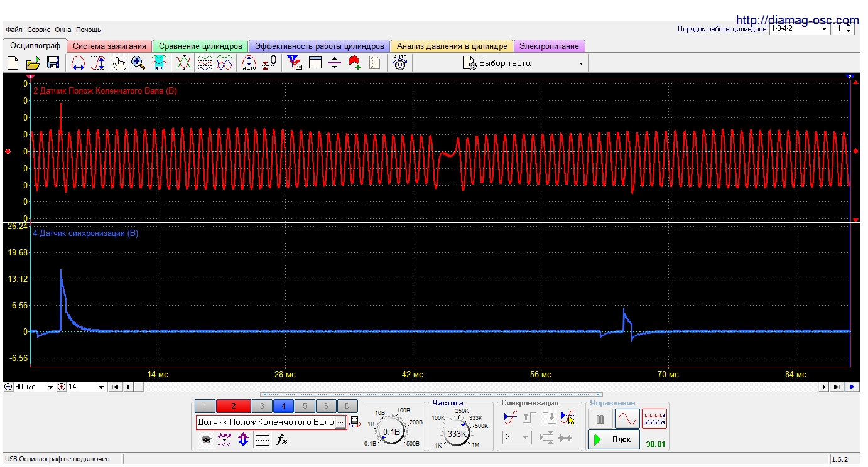Open the zoom value 14 dropdown

(x=86, y=387)
